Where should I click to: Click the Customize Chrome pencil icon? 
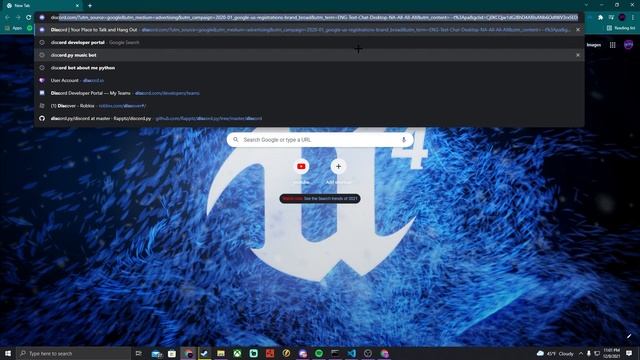pyautogui.click(x=629, y=336)
